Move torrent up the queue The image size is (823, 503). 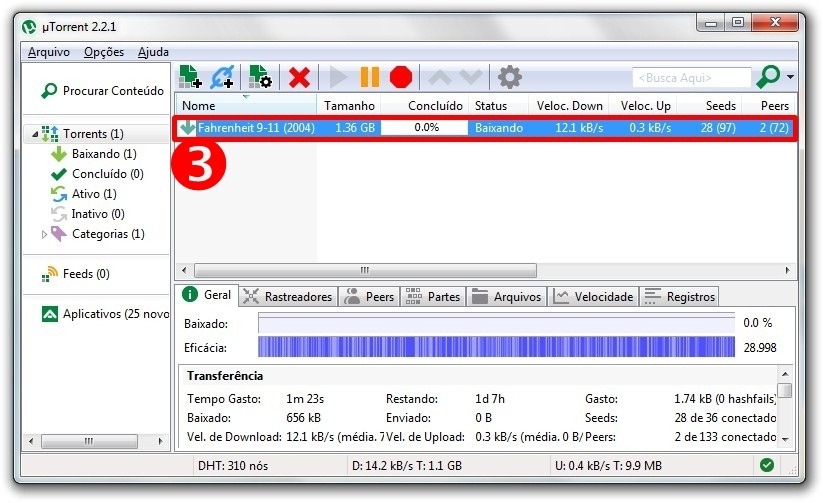440,78
